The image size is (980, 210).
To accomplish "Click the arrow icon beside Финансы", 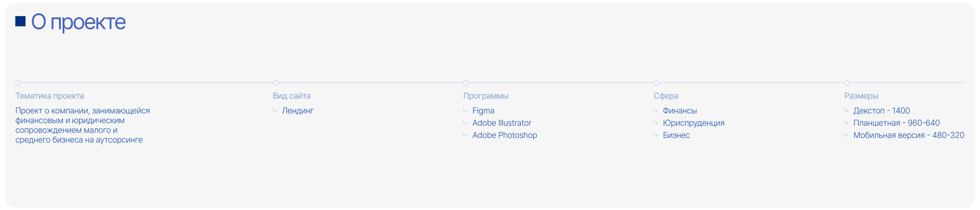I will click(x=655, y=110).
